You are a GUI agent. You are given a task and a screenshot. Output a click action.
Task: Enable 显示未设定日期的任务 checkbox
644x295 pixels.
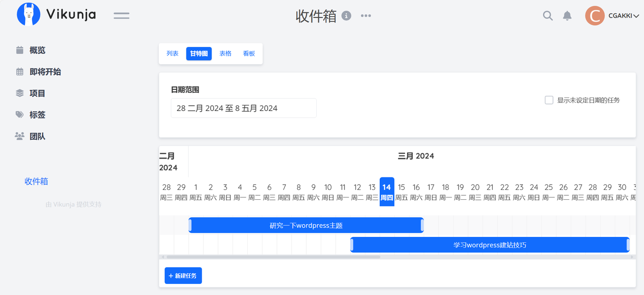549,100
